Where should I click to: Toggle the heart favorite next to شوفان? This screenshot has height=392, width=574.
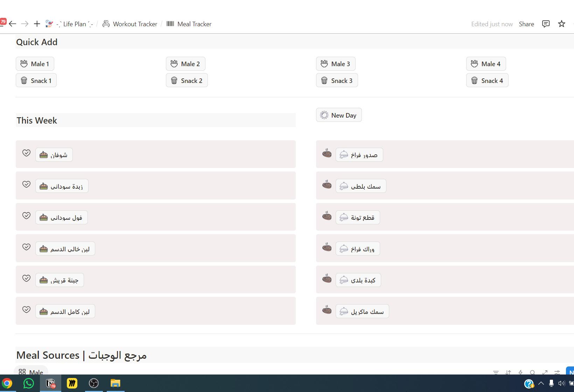point(26,153)
